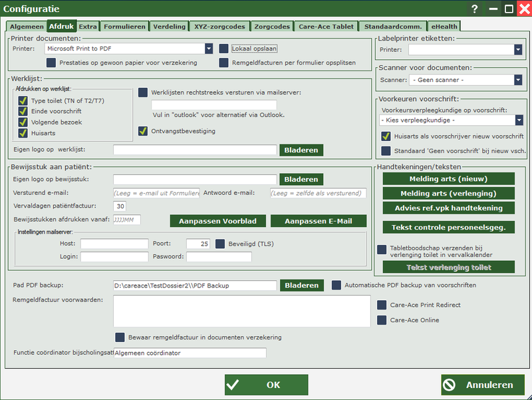Click the Antwoord e-mail field
Image resolution: width=532 pixels, height=400 pixels.
[x=319, y=193]
